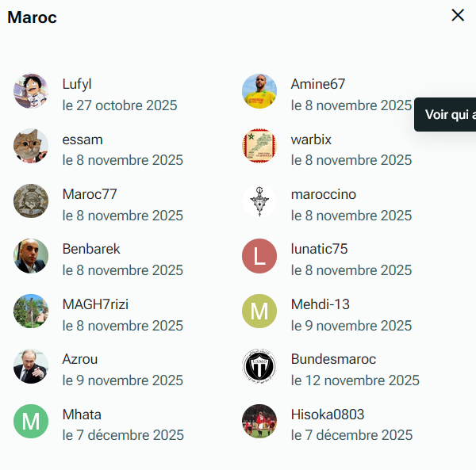Open Hisoka0803's avatar image
The image size is (476, 470).
(259, 422)
